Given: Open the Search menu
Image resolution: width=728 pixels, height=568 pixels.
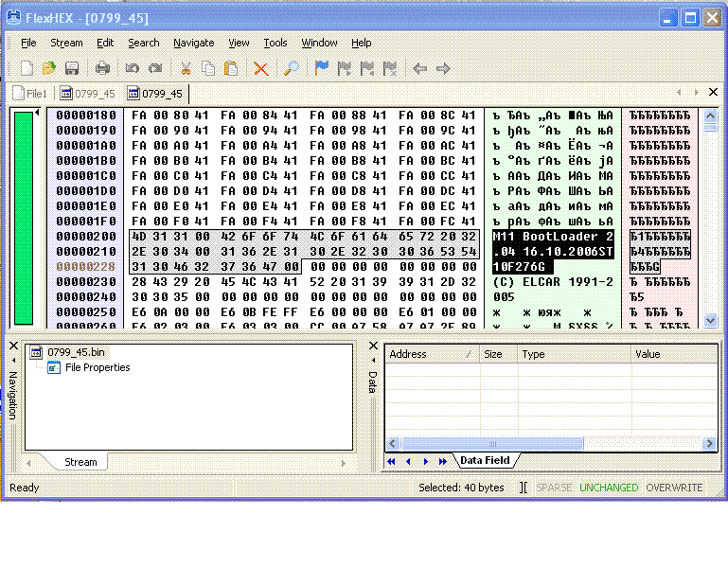Looking at the screenshot, I should (x=144, y=43).
